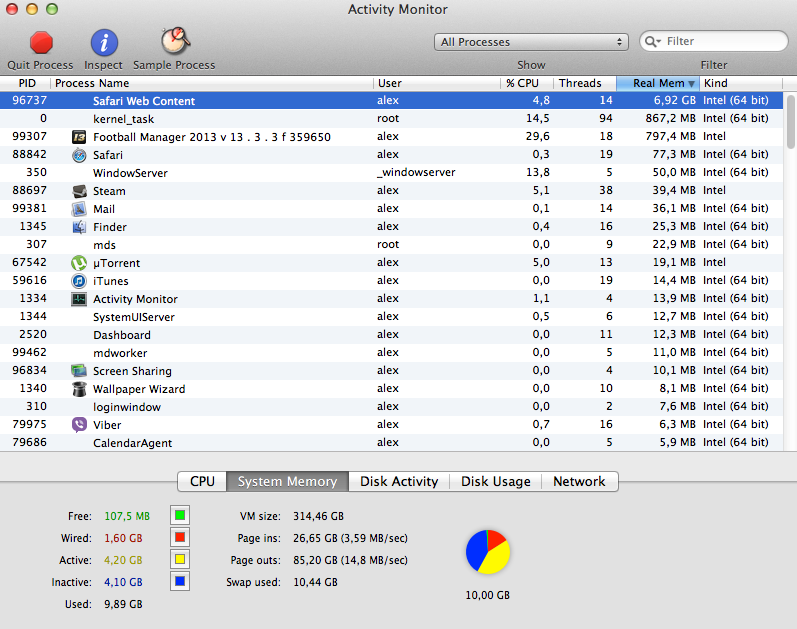Click the Finder face icon
This screenshot has width=797, height=629.
(x=79, y=227)
